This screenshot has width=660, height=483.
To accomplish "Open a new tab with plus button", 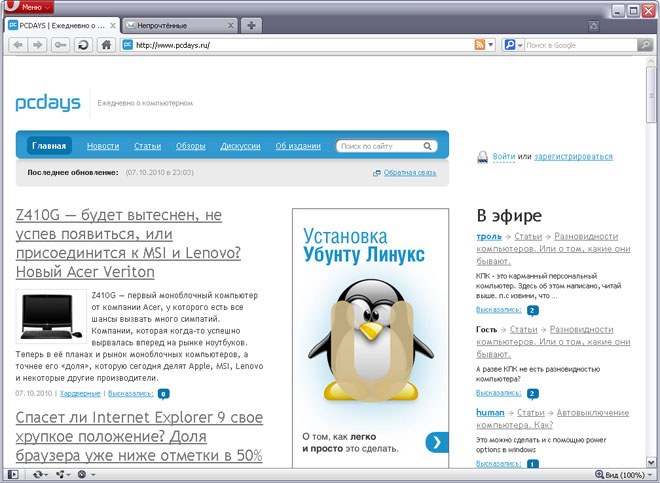I will [251, 26].
